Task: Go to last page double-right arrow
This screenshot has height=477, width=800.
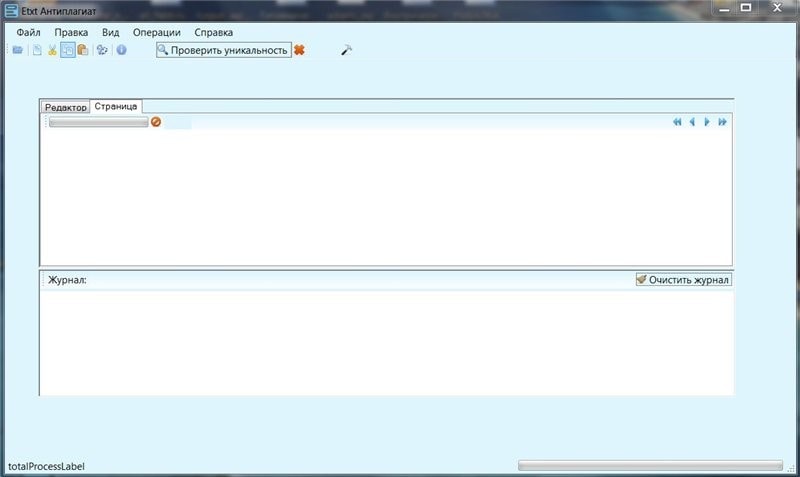Action: [x=722, y=122]
